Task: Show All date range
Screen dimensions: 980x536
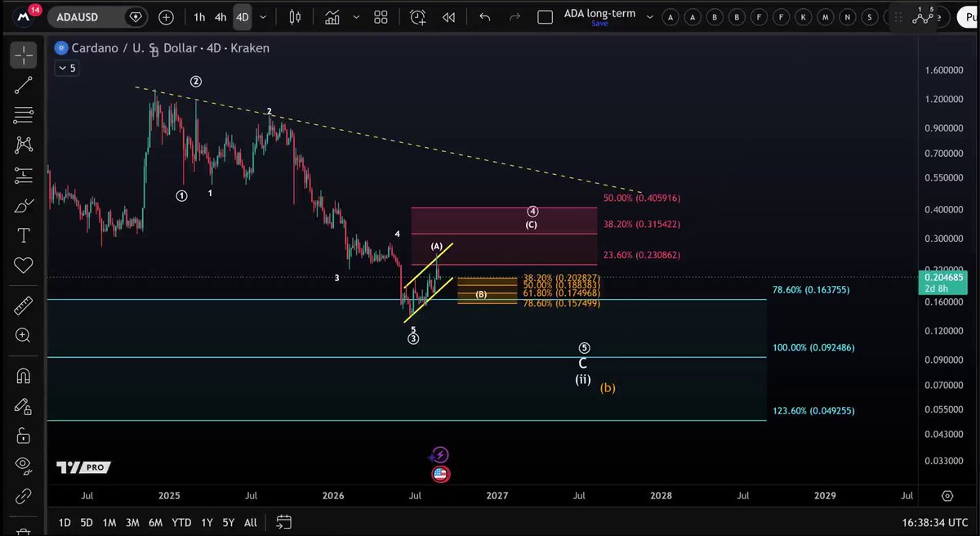Action: tap(251, 522)
